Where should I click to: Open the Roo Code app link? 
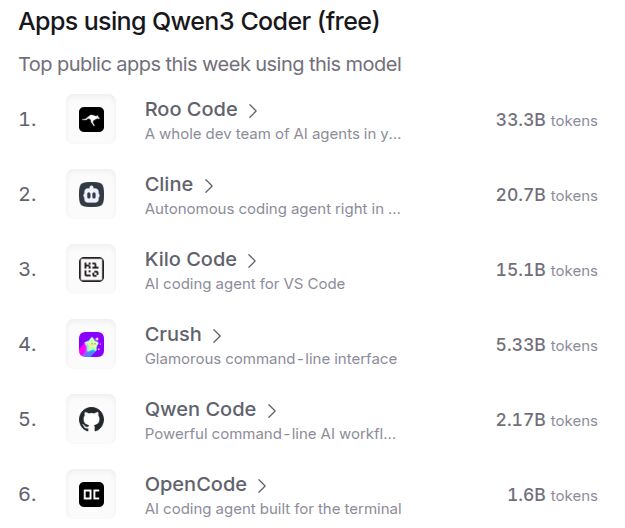click(191, 110)
